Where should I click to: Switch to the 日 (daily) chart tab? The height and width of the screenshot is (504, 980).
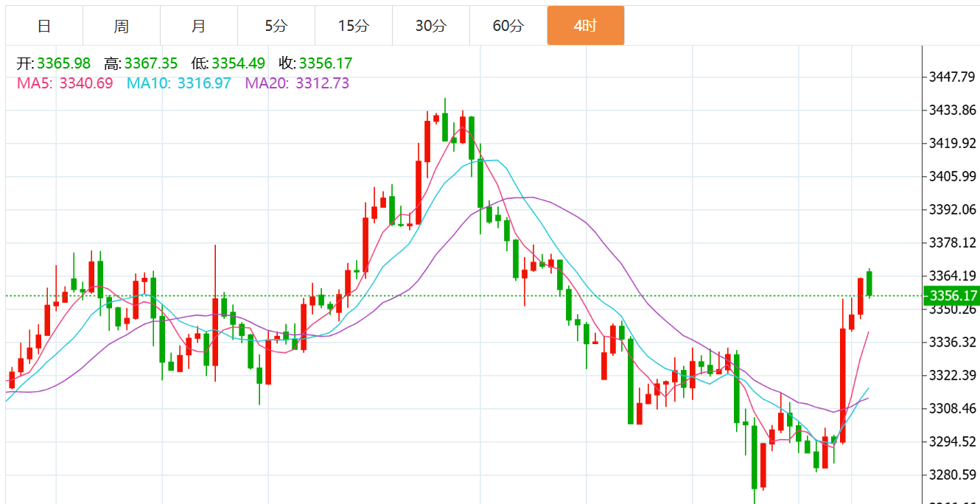coord(44,26)
